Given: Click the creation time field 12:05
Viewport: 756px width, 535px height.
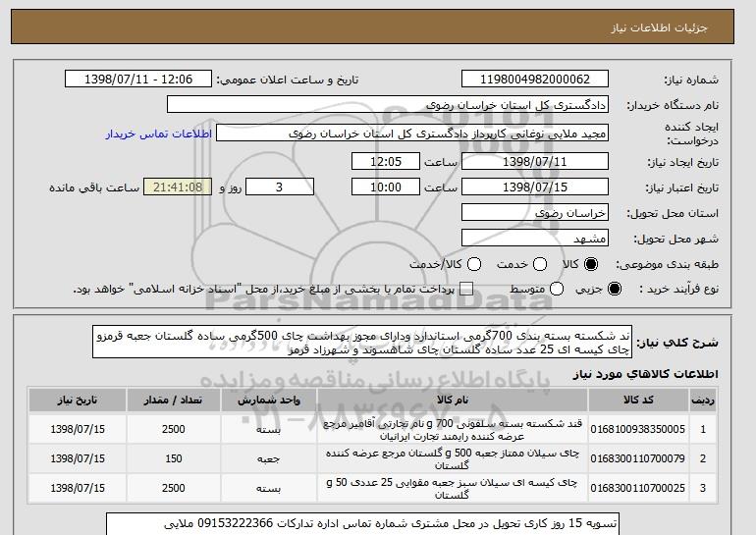Looking at the screenshot, I should [386, 161].
